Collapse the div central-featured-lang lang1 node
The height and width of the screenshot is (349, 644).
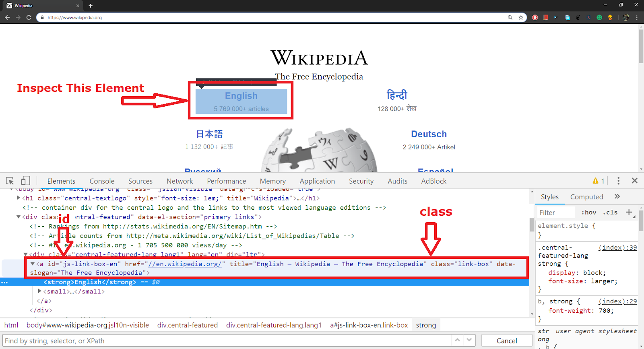click(25, 254)
